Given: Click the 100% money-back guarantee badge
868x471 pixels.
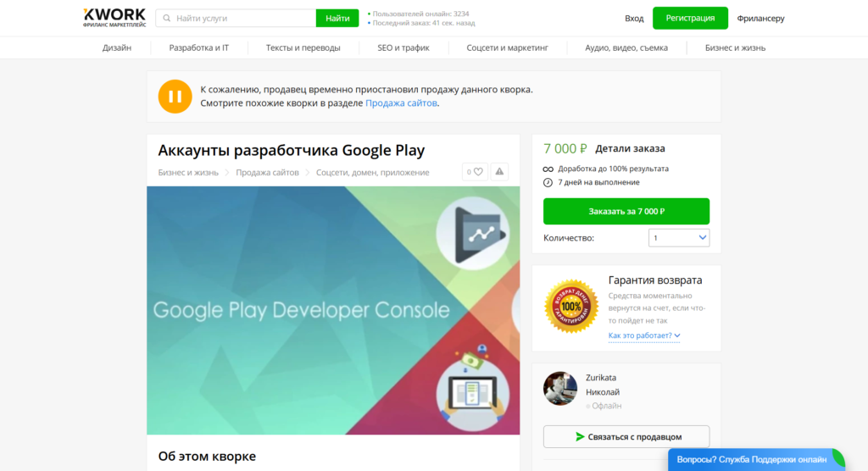Looking at the screenshot, I should 571,306.
